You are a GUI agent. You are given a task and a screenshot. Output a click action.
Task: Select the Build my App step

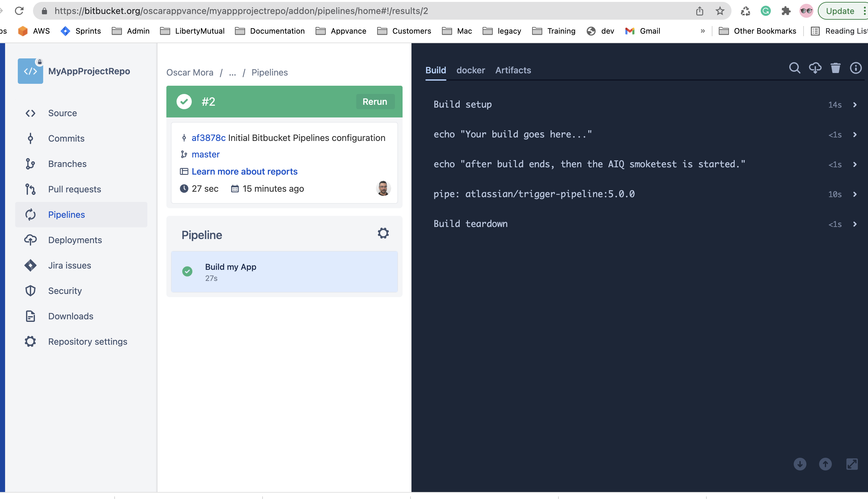(284, 272)
